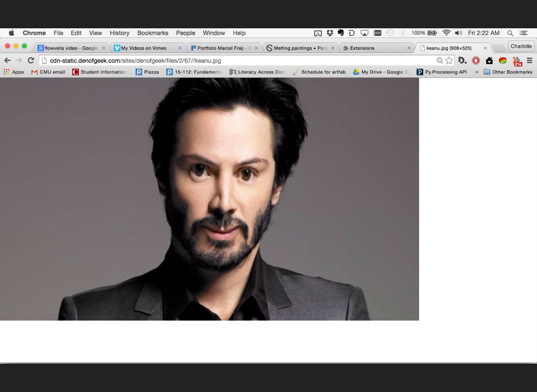This screenshot has width=537, height=392.
Task: Click the zoom magnifier icon in address bar
Action: [x=439, y=60]
